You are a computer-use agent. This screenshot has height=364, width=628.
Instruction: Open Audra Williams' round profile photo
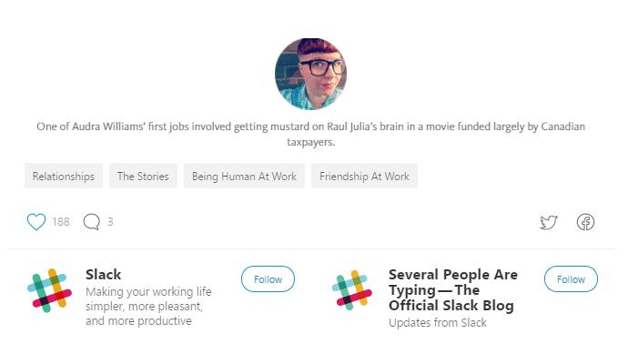point(310,74)
